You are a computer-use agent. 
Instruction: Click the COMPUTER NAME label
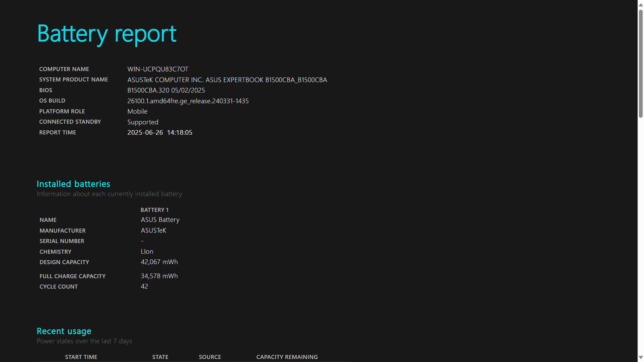pos(64,69)
